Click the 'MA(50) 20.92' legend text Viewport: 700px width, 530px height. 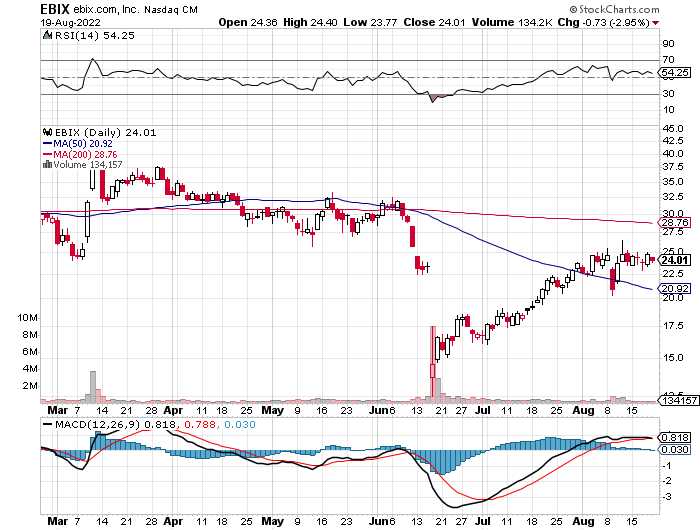pos(83,144)
